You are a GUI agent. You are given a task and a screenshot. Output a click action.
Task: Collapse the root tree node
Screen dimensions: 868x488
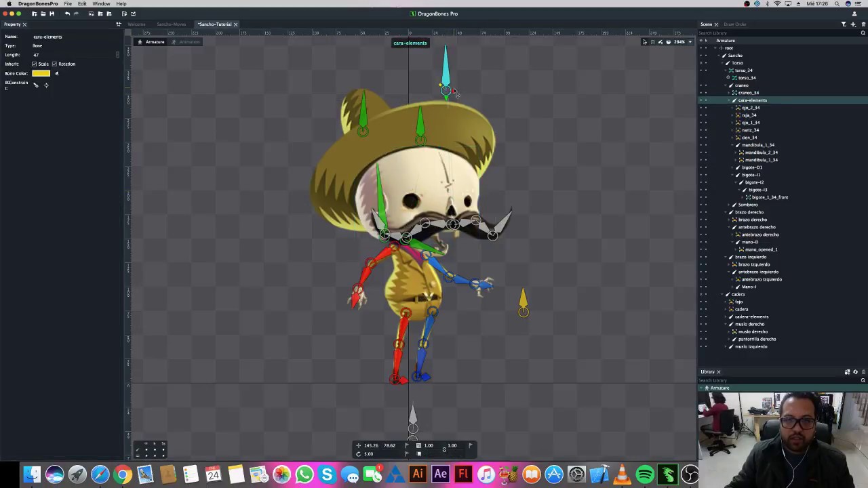pos(715,48)
